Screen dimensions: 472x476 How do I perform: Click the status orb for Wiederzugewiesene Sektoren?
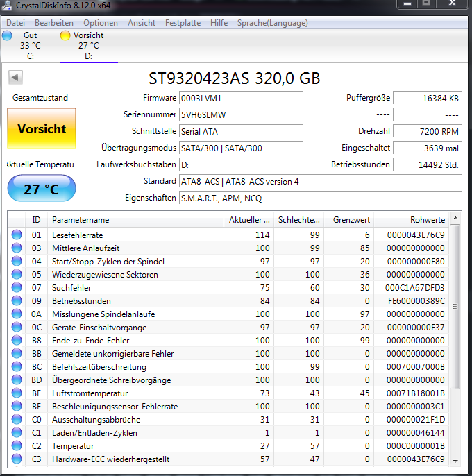click(17, 275)
